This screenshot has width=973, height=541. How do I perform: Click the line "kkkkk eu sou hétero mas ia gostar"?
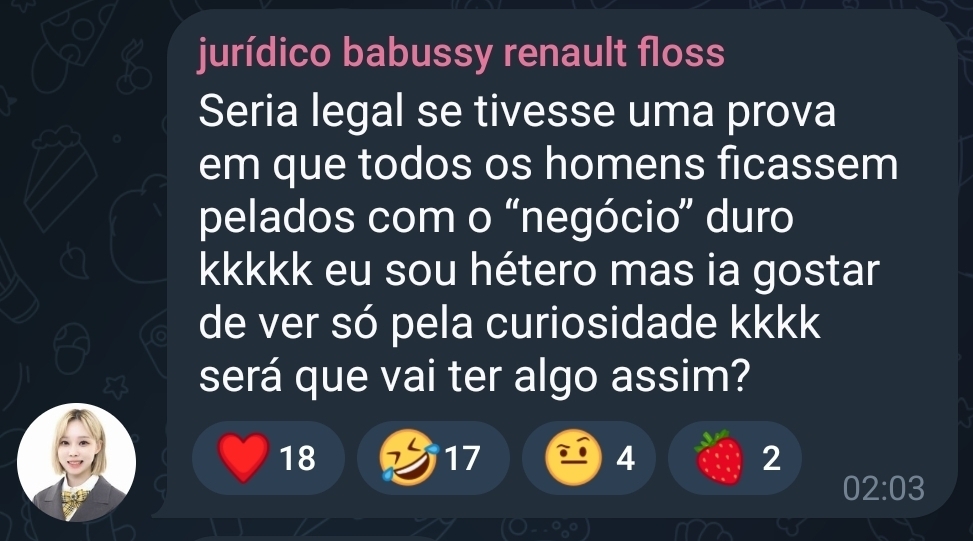coord(539,270)
